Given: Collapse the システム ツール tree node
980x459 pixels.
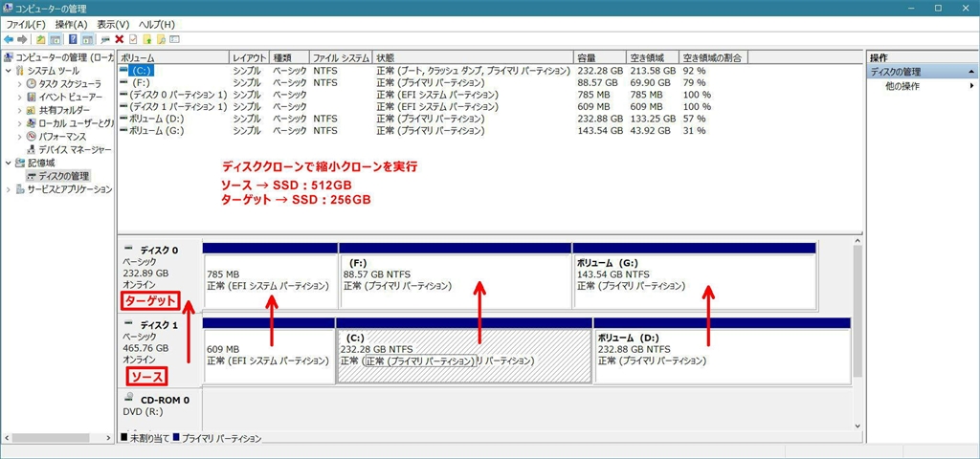Looking at the screenshot, I should tap(8, 71).
